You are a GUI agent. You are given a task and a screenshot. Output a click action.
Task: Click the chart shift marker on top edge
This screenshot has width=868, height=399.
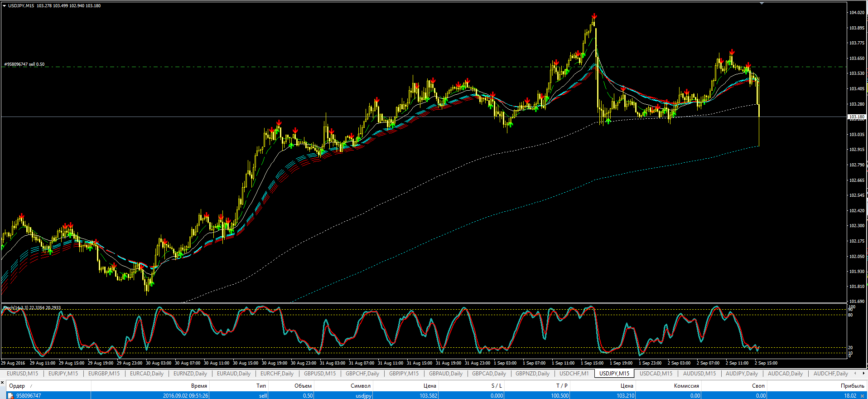(x=762, y=3)
